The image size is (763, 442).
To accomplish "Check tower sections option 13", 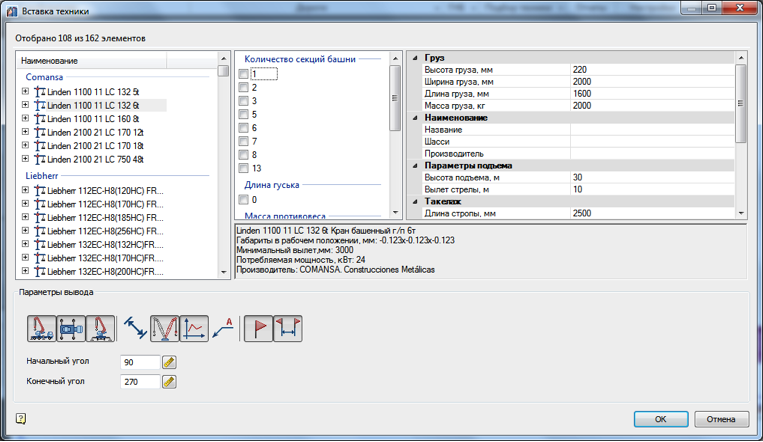I will (x=243, y=168).
